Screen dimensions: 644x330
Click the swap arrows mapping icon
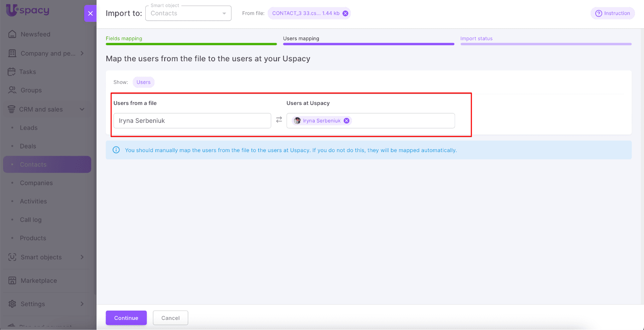[279, 120]
